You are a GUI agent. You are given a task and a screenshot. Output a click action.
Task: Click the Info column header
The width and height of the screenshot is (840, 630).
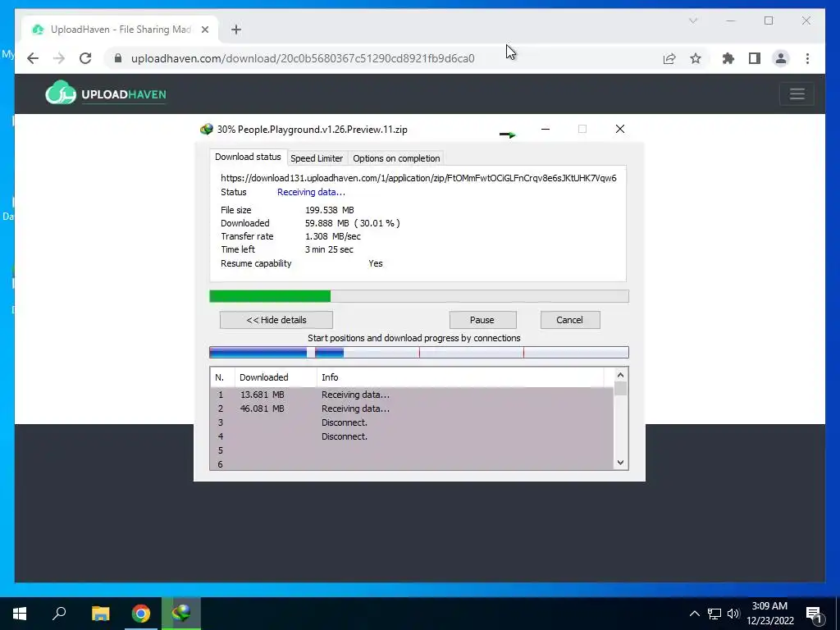tap(460, 377)
